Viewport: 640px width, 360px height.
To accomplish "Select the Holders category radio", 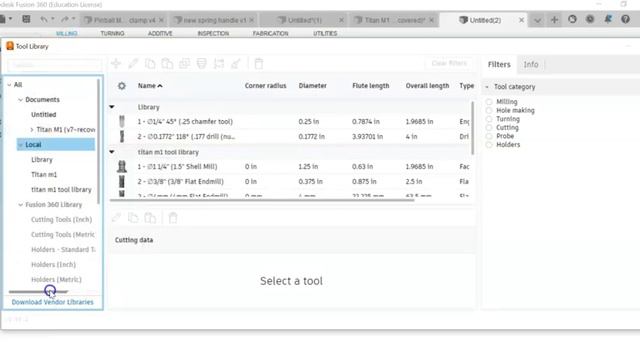I will 489,144.
